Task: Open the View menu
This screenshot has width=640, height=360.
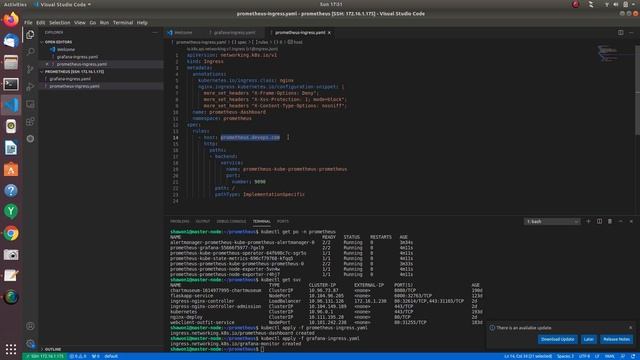Action: [x=80, y=22]
